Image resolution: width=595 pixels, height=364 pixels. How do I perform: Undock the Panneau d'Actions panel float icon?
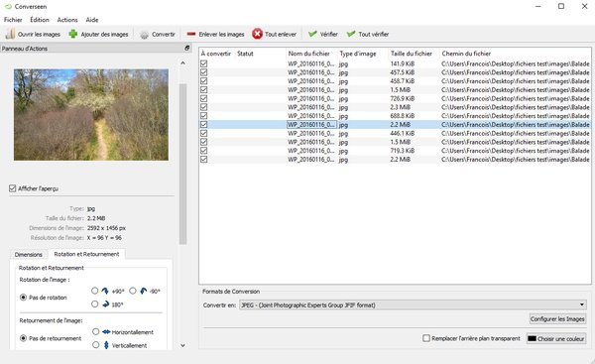click(187, 49)
